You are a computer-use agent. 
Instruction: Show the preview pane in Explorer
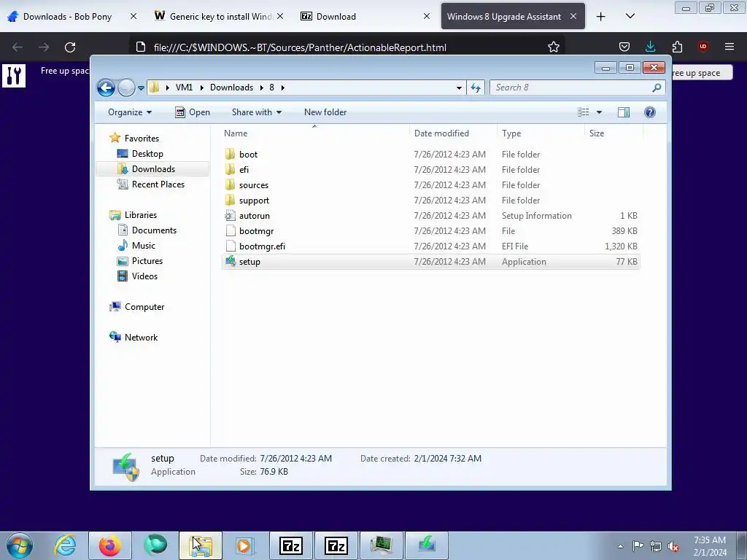(623, 112)
